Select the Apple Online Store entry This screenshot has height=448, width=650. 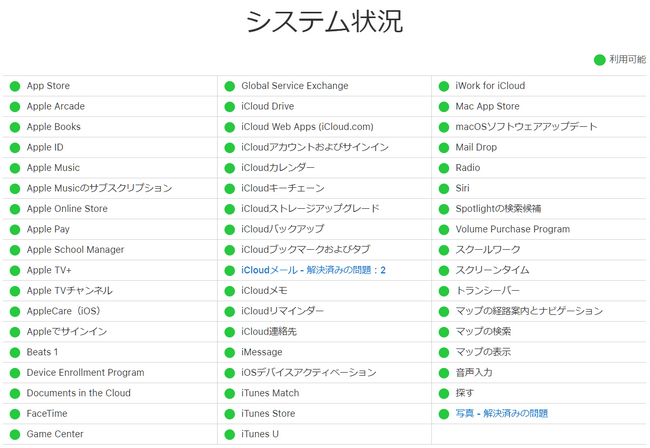67,208
